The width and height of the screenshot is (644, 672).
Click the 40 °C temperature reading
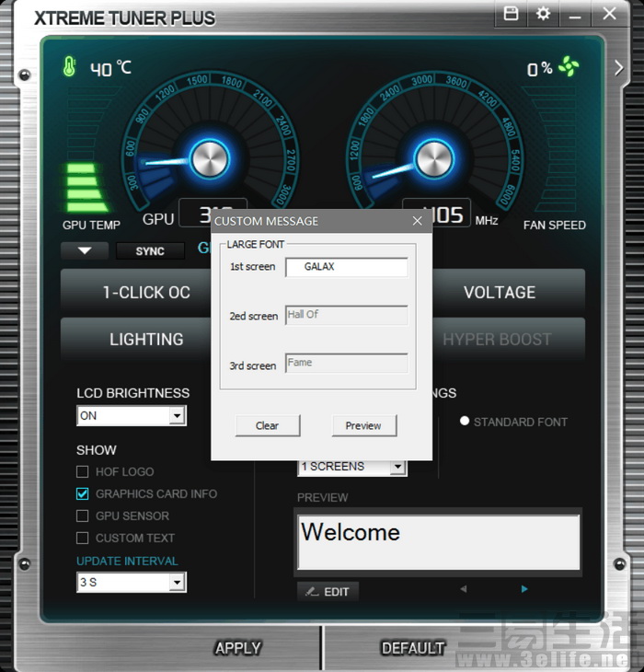[x=110, y=68]
